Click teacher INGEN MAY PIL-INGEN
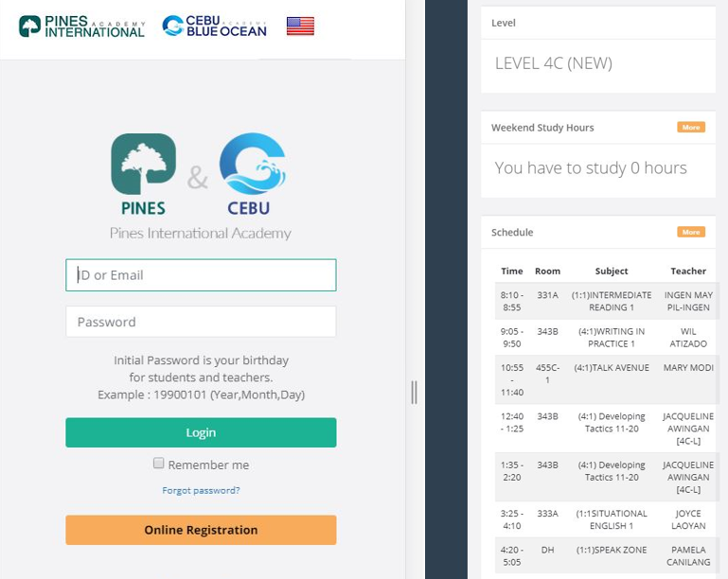728x579 pixels. point(688,301)
